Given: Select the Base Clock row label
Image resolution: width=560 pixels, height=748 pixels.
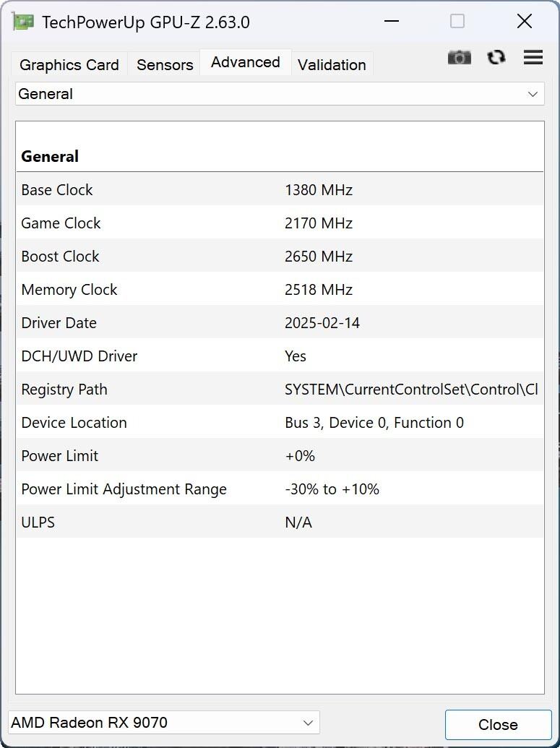Looking at the screenshot, I should tap(57, 190).
